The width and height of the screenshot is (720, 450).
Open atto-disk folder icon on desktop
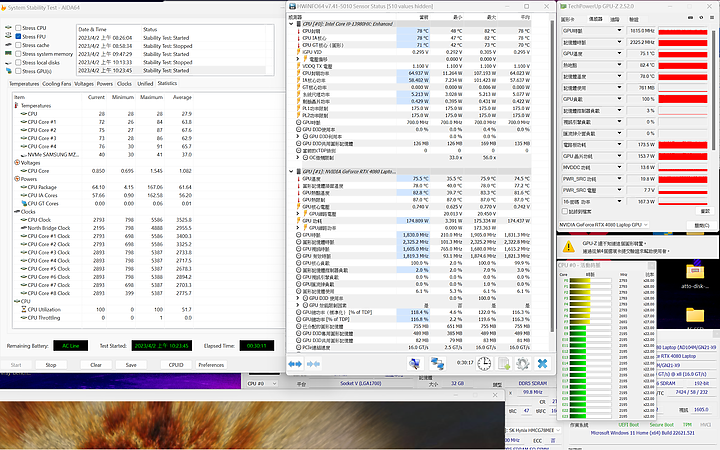click(695, 271)
